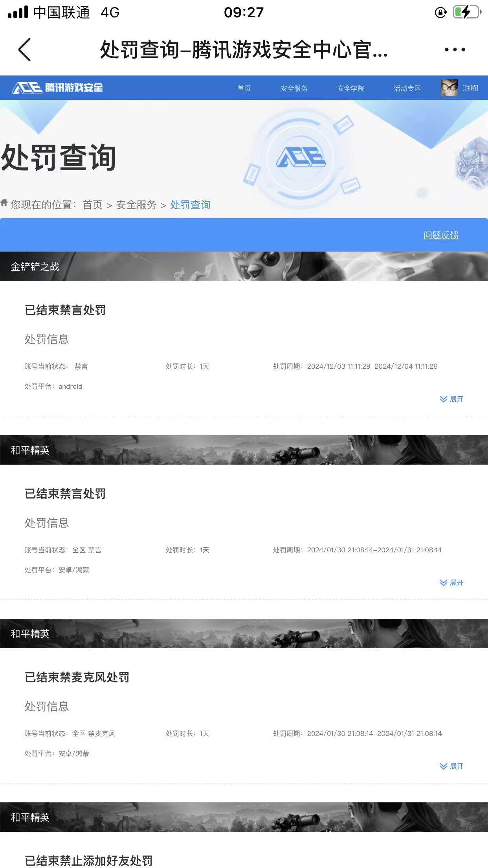Click the 全区 禁麦克风 account status
Viewport: 488px width, 868px height.
(94, 734)
